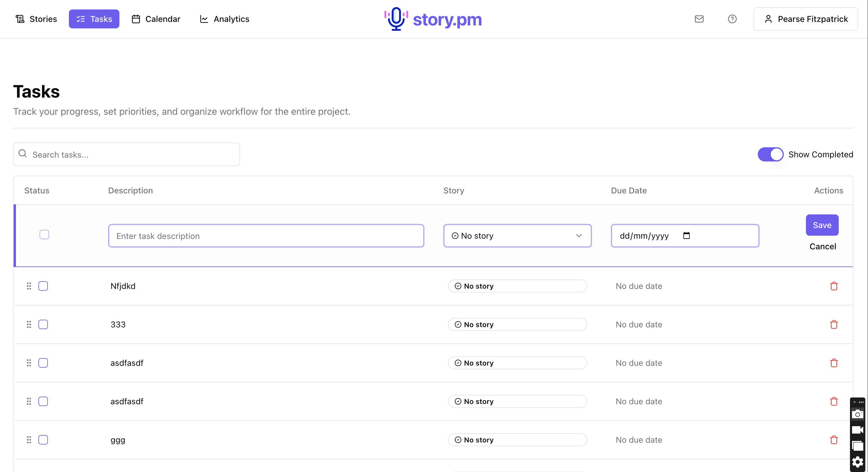
Task: Mark ggg task as complete
Action: (x=43, y=440)
